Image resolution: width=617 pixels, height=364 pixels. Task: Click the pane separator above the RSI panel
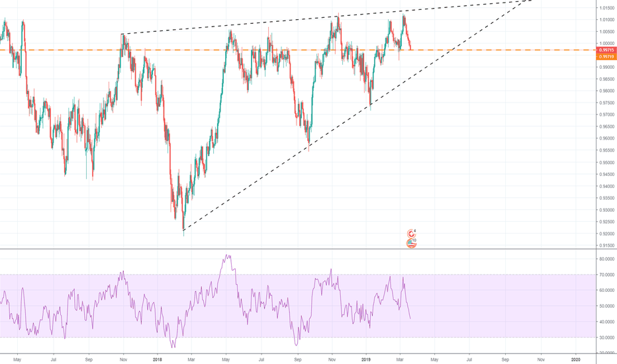[x=308, y=249]
